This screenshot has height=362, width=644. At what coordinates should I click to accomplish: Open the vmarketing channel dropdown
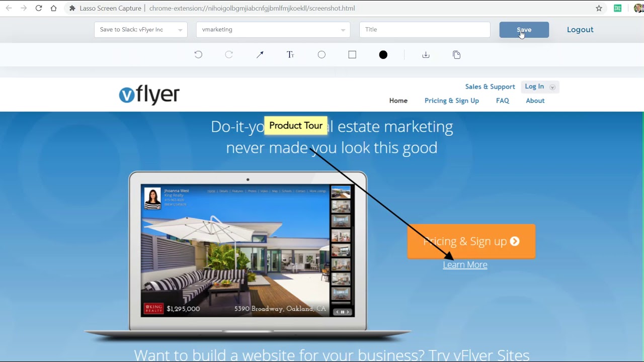coord(273,30)
